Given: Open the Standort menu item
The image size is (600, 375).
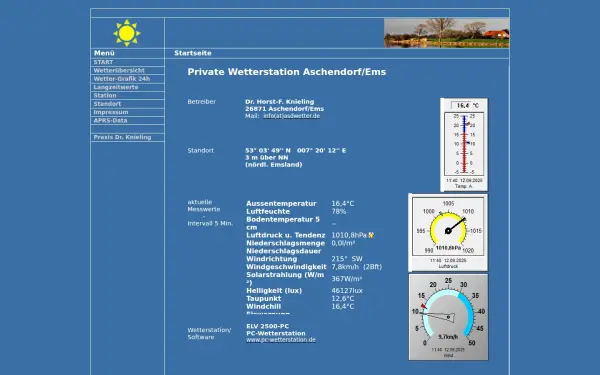Looking at the screenshot, I should pyautogui.click(x=107, y=104).
